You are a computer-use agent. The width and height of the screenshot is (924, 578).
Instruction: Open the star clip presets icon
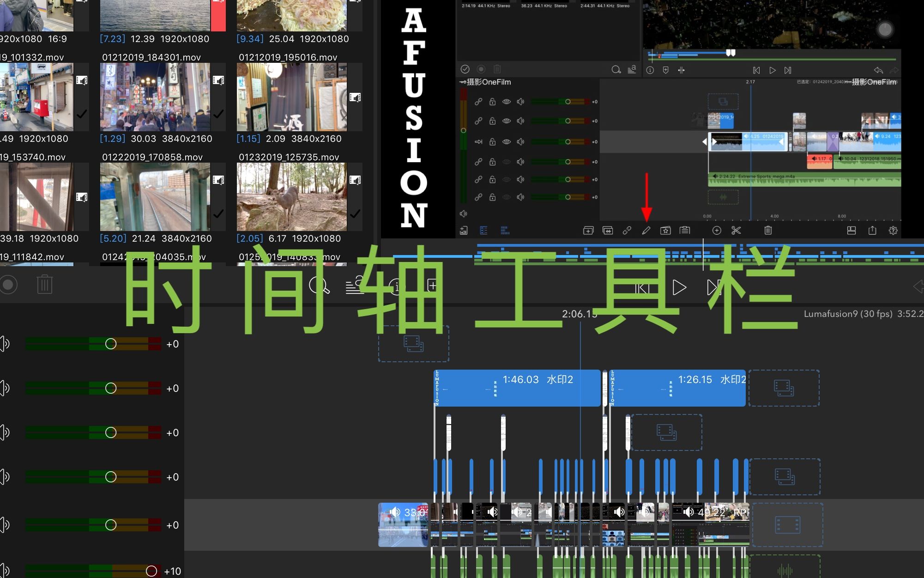click(665, 231)
